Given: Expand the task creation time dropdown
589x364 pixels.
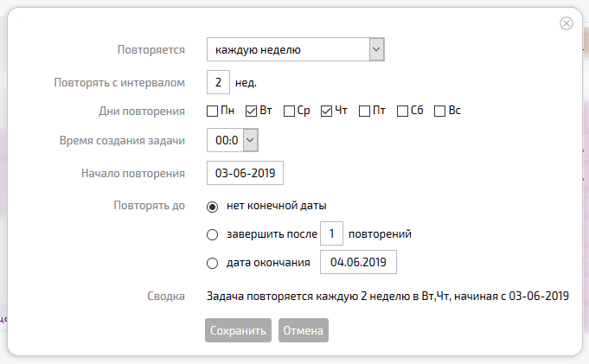Looking at the screenshot, I should point(250,140).
